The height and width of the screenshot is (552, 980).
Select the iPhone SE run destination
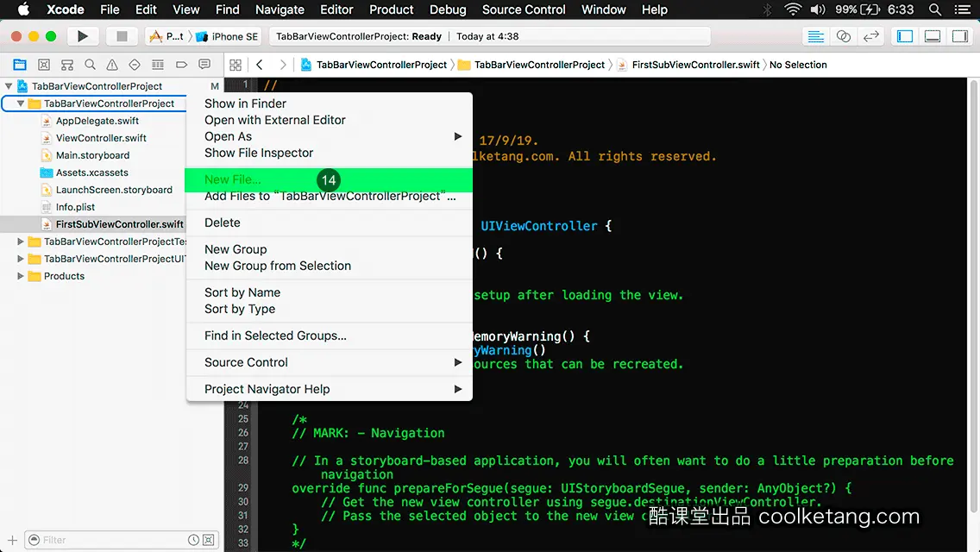(x=228, y=36)
